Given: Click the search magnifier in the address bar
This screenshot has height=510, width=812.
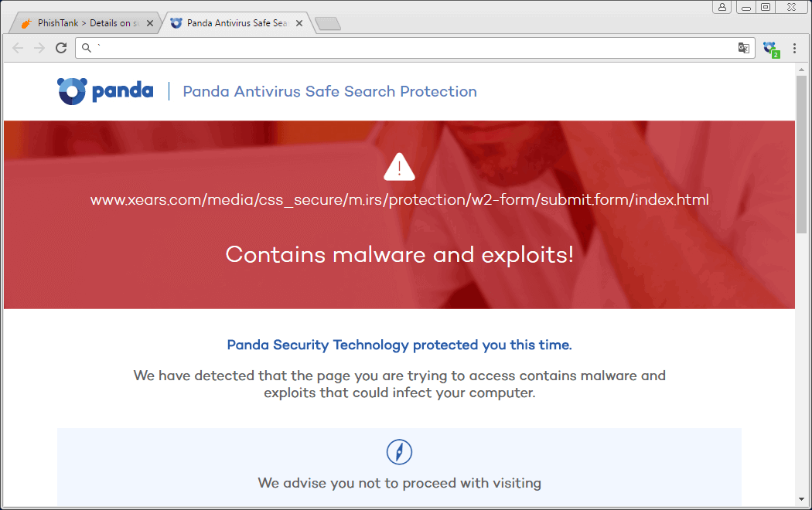Looking at the screenshot, I should coord(86,48).
